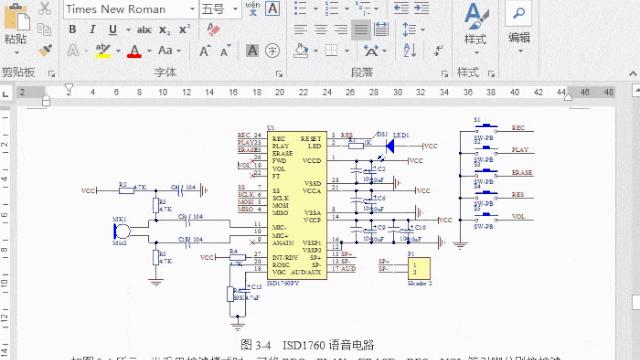
Task: Toggle Bold formatting
Action: [73, 29]
